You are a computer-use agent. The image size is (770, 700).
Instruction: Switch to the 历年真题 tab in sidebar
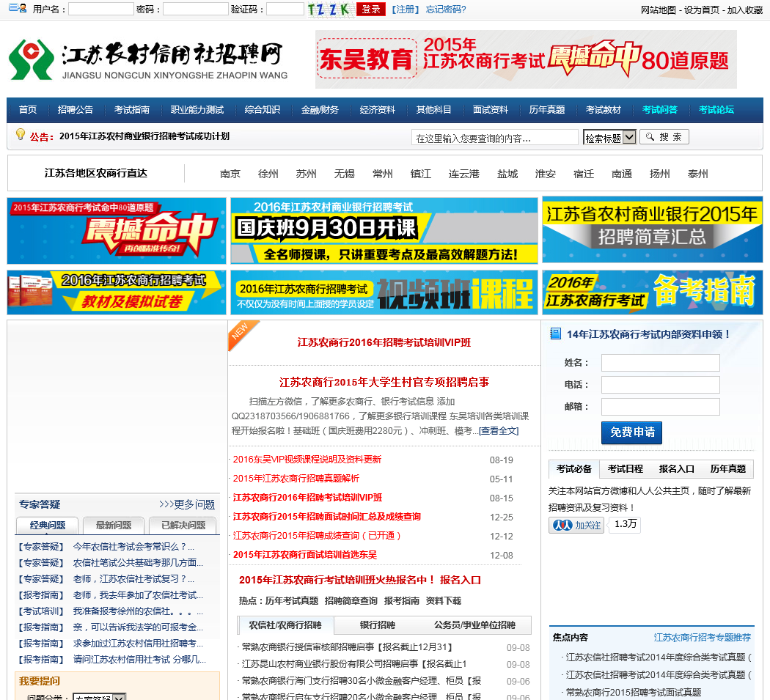727,469
